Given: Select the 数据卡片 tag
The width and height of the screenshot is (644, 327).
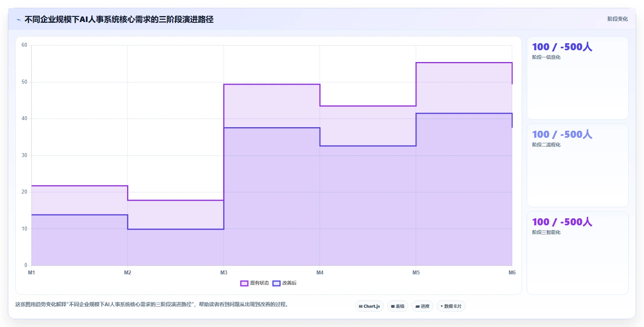Looking at the screenshot, I should [451, 306].
